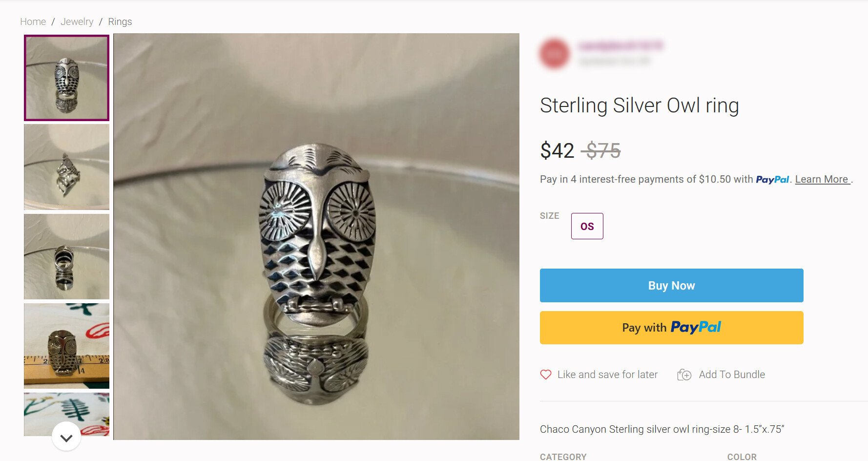
Task: Click the seller username beside avatar
Action: [x=620, y=46]
